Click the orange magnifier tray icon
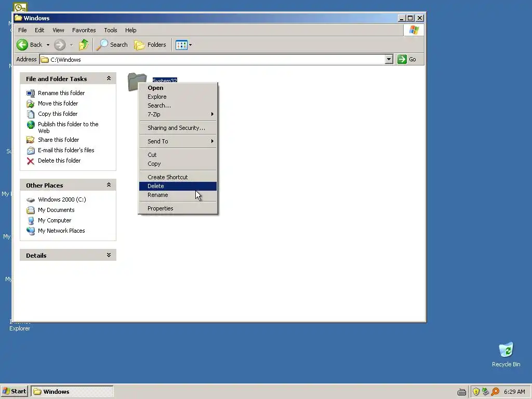 pyautogui.click(x=495, y=392)
